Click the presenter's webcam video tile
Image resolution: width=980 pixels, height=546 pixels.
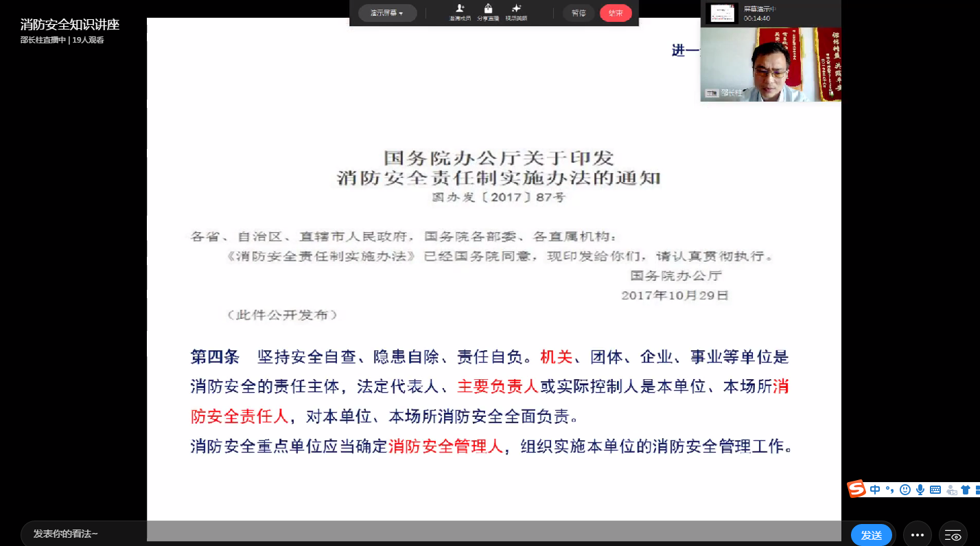[770, 65]
